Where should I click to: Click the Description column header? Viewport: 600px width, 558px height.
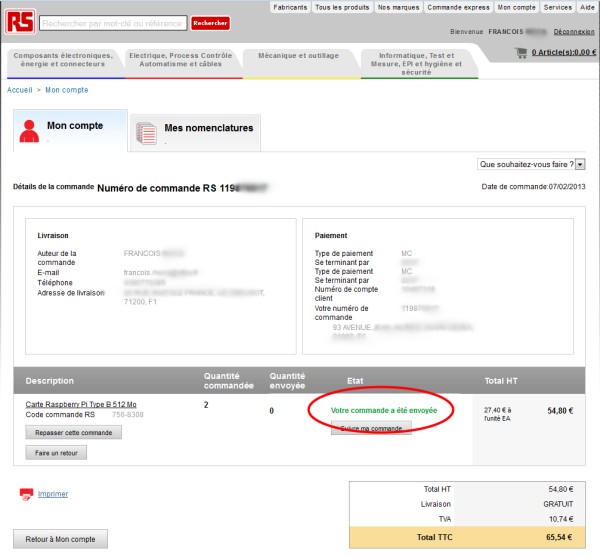tap(50, 381)
